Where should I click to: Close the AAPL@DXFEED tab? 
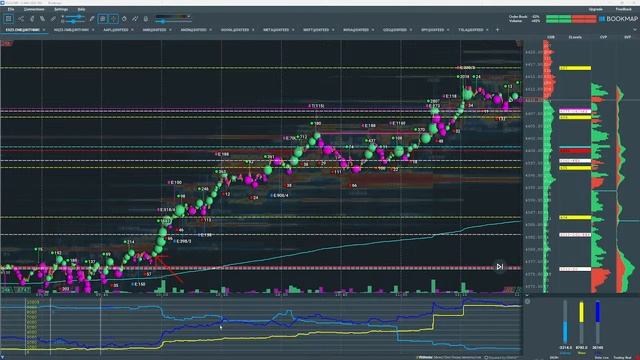tap(132, 30)
